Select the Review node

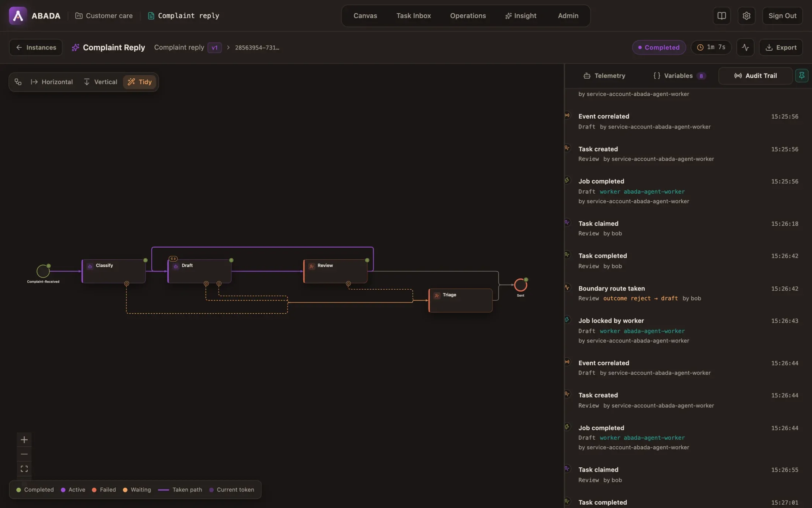335,271
